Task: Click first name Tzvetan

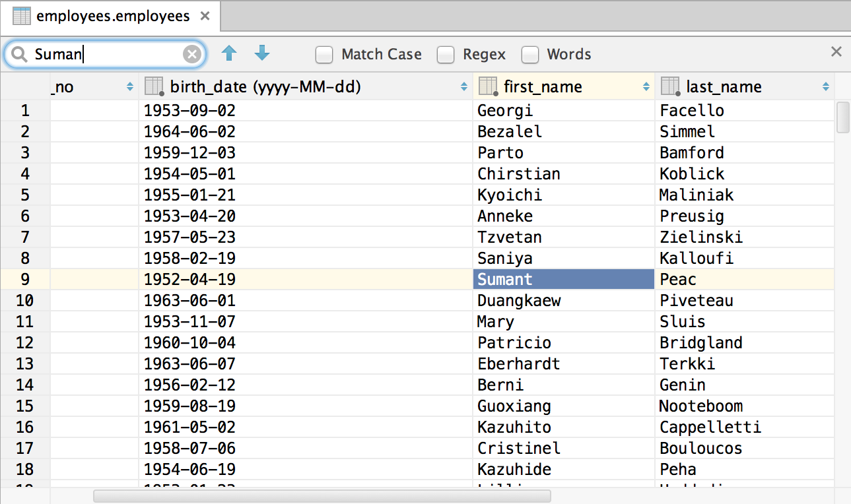Action: point(510,237)
